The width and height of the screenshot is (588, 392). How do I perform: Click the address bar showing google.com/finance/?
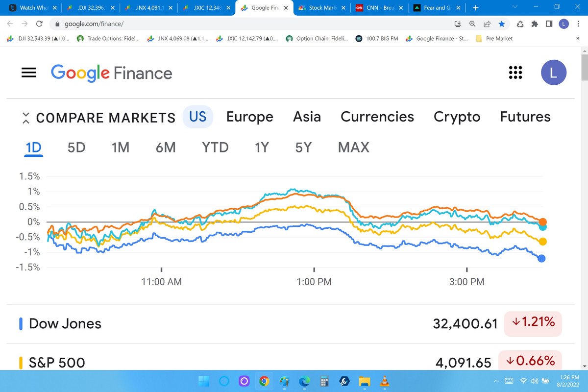[x=250, y=24]
